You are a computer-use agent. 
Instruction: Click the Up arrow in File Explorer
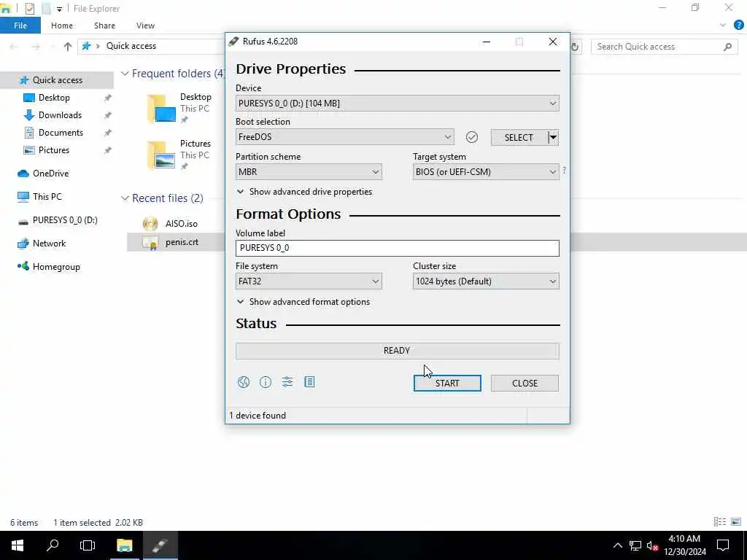68,47
